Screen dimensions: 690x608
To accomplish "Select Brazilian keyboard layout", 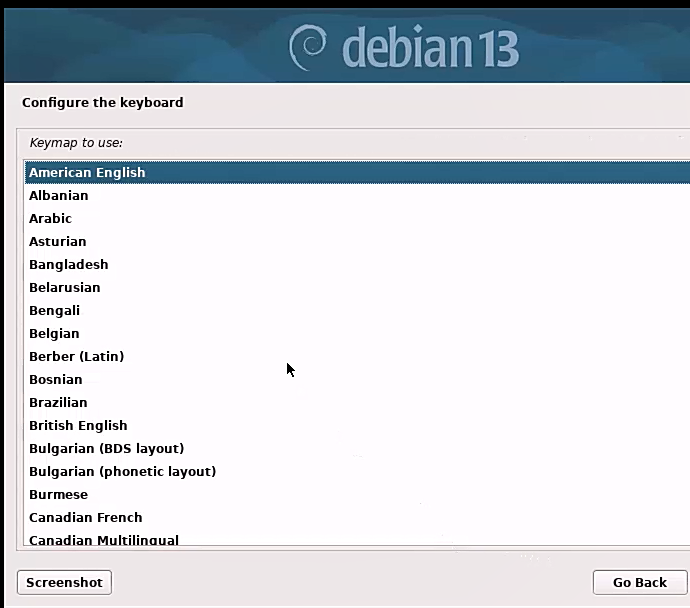I will pyautogui.click(x=58, y=402).
